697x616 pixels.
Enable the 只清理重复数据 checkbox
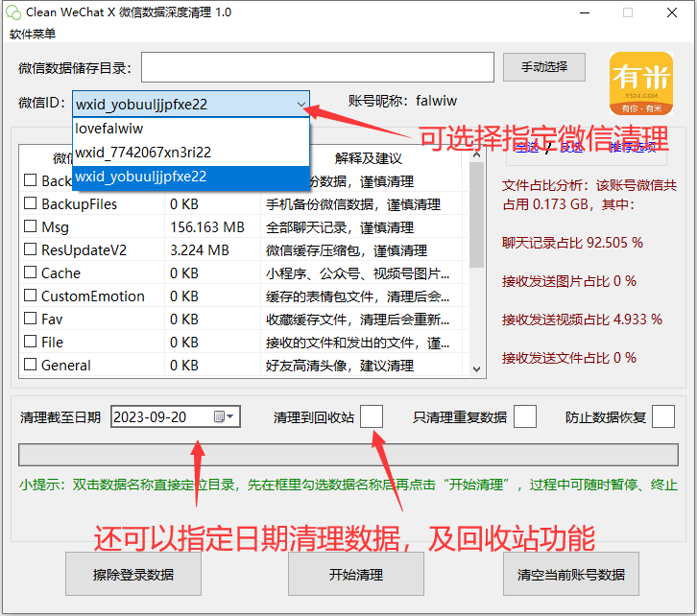(x=525, y=416)
